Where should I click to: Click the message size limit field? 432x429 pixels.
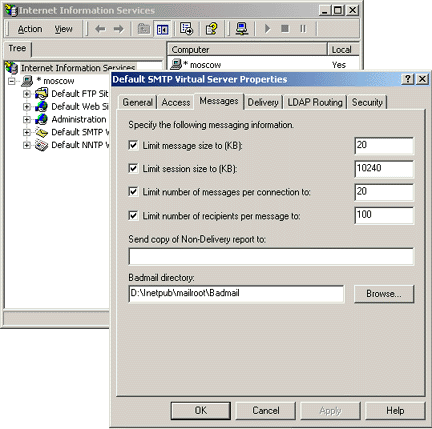coord(384,146)
